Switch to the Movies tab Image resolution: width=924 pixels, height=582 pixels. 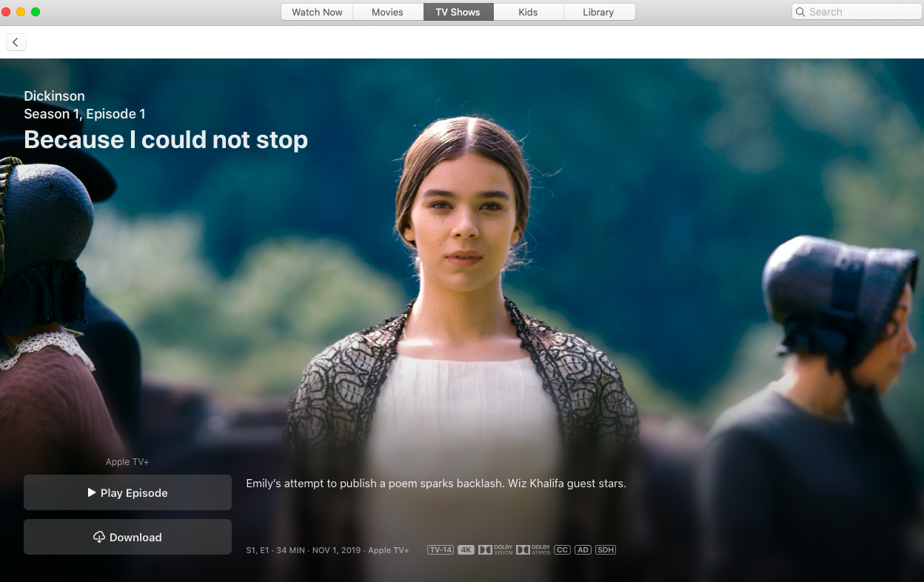[x=388, y=12]
